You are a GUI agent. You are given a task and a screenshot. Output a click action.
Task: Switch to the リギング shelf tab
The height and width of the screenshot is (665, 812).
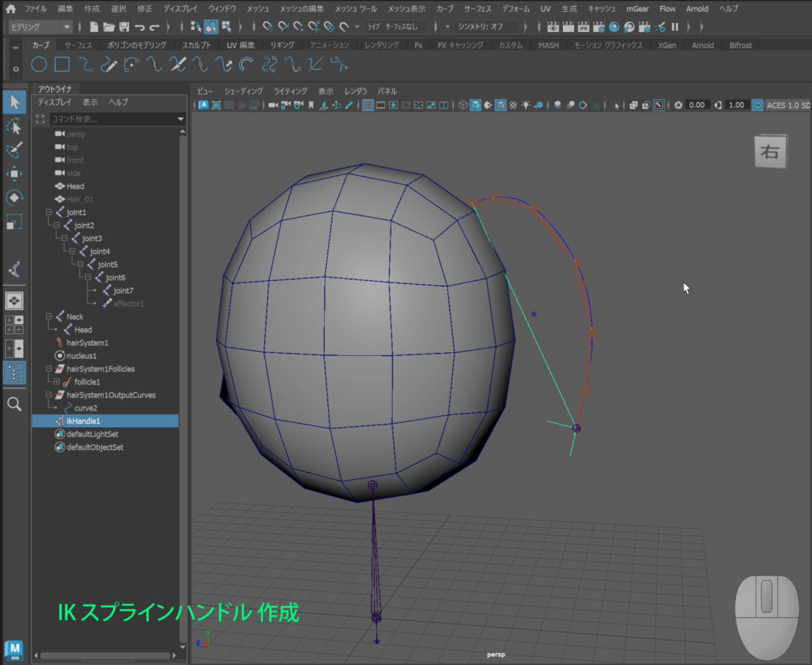coord(282,45)
